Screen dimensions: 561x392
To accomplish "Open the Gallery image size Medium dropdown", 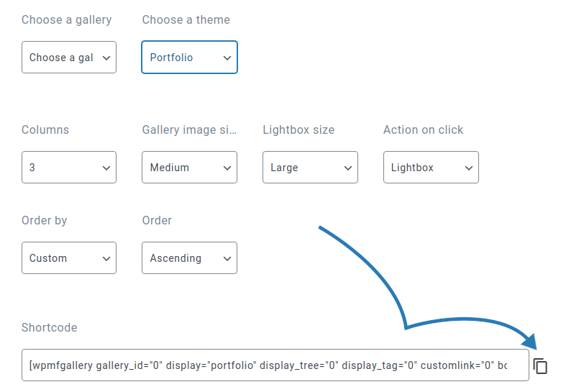I will tap(189, 168).
